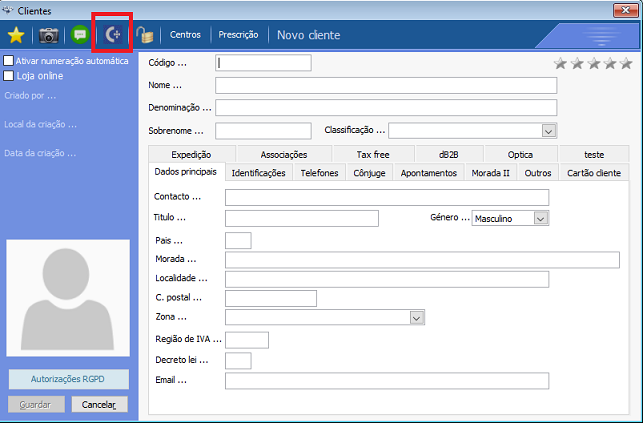
Task: Click into the Email input field
Action: (386, 380)
